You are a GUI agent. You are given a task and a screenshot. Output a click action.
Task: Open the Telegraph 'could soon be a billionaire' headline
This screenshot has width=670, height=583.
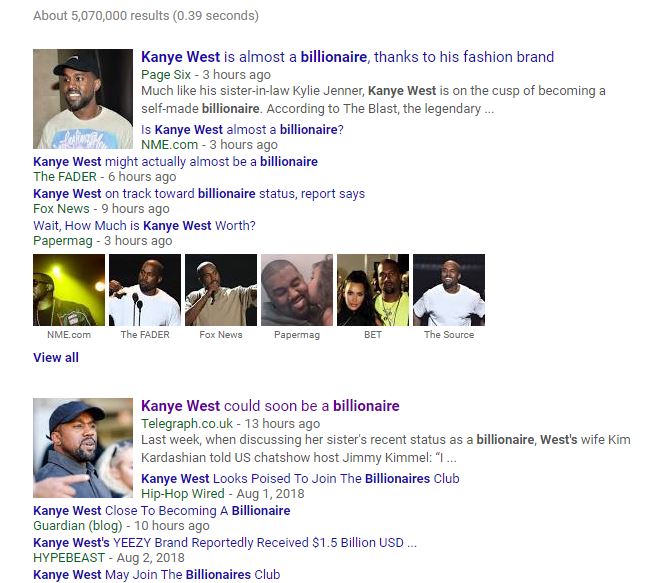[x=270, y=406]
